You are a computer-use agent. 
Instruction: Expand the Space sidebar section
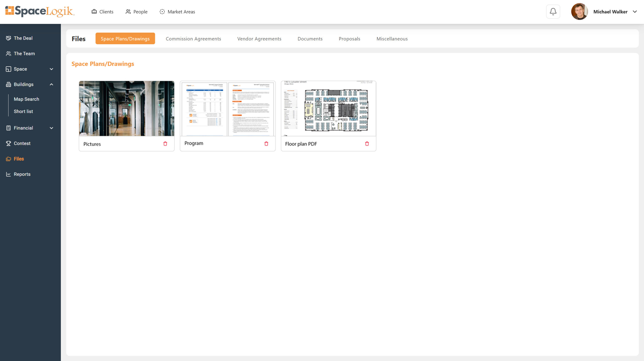pyautogui.click(x=51, y=69)
